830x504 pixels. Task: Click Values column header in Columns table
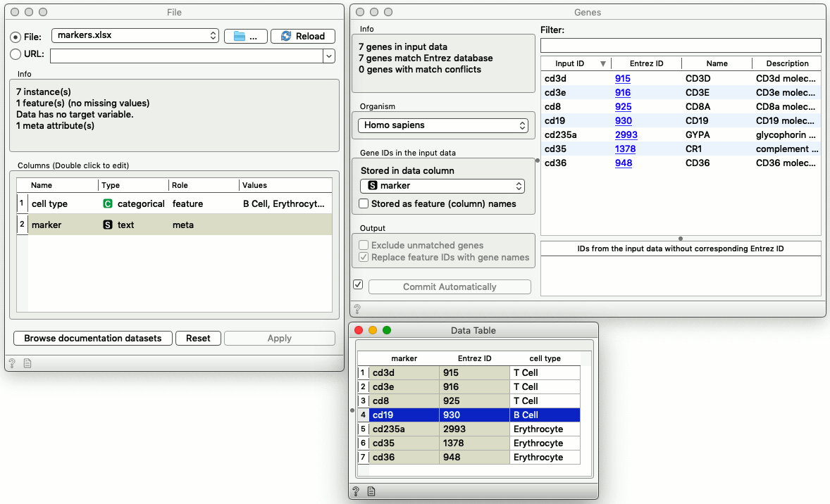(285, 185)
